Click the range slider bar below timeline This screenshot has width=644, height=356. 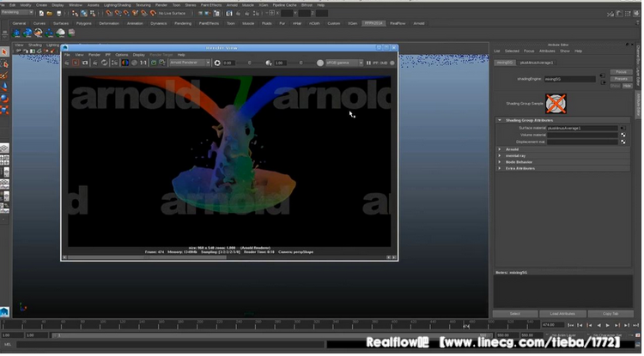coord(271,335)
